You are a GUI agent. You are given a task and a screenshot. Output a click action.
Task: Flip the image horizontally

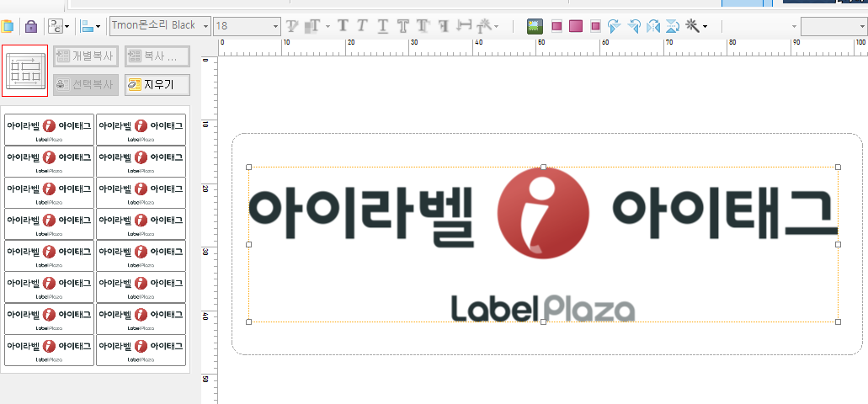[x=653, y=26]
